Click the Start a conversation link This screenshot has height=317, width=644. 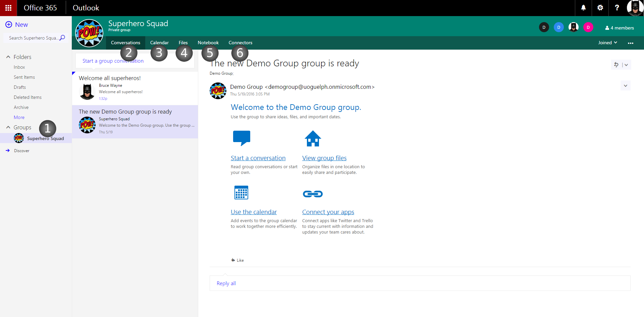click(x=258, y=158)
